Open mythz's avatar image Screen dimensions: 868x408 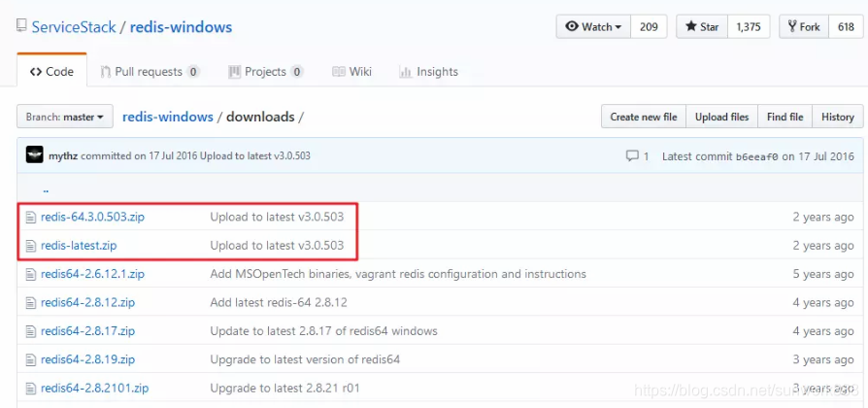coord(34,155)
